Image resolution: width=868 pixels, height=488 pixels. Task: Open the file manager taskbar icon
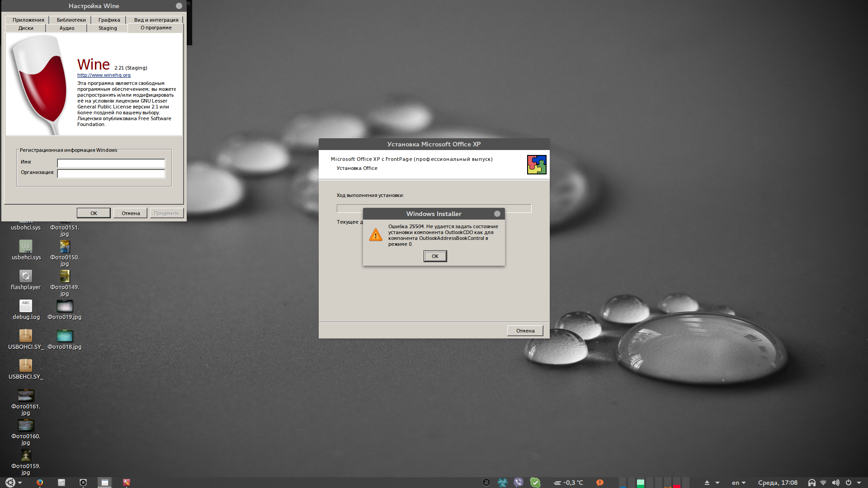point(61,483)
